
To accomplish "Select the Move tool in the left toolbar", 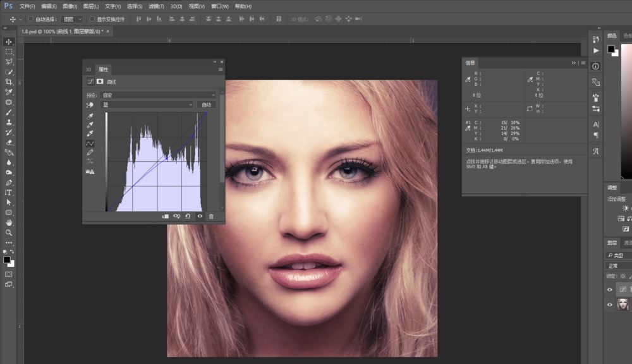I will tap(9, 42).
